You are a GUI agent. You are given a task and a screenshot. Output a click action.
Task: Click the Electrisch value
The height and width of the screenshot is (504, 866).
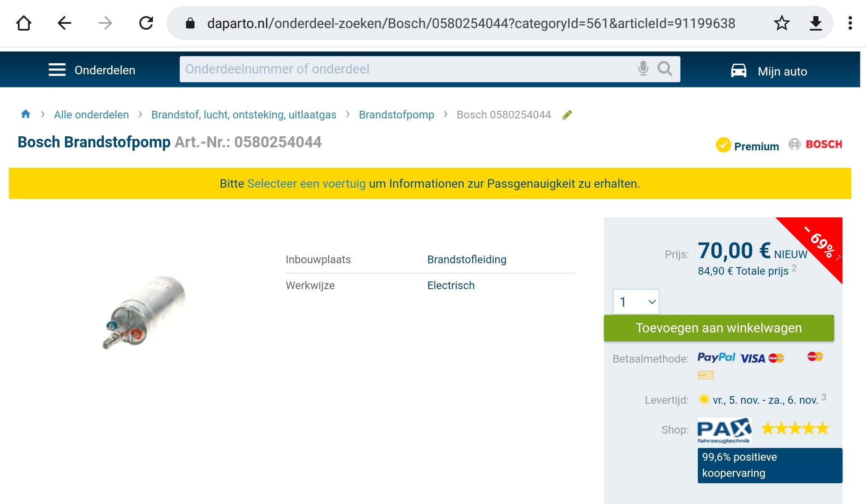point(451,285)
